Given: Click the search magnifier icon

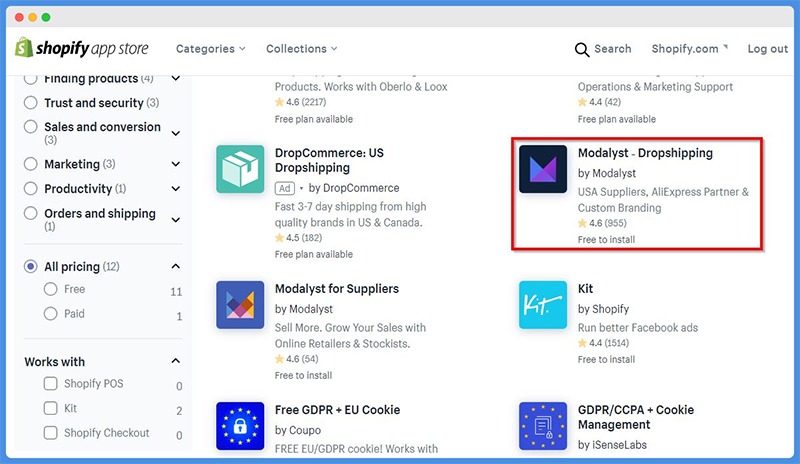Looking at the screenshot, I should point(582,50).
